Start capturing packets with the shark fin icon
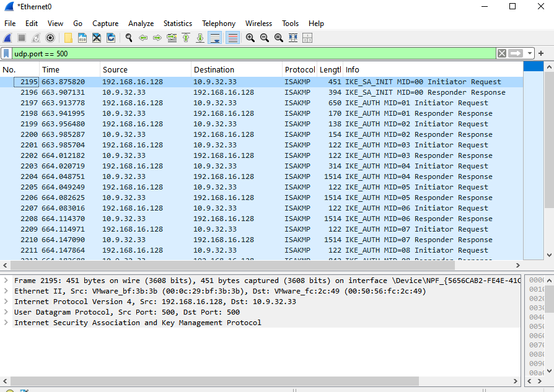The image size is (554, 392). click(7, 38)
